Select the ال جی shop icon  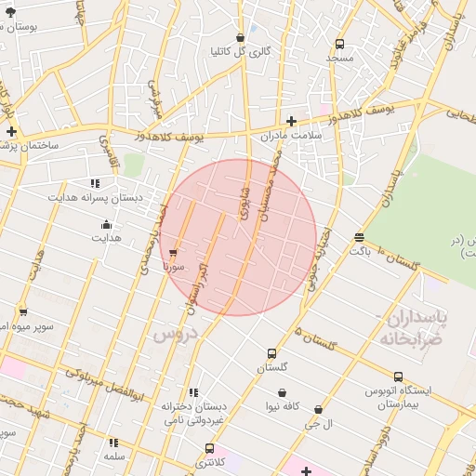pyautogui.click(x=318, y=410)
